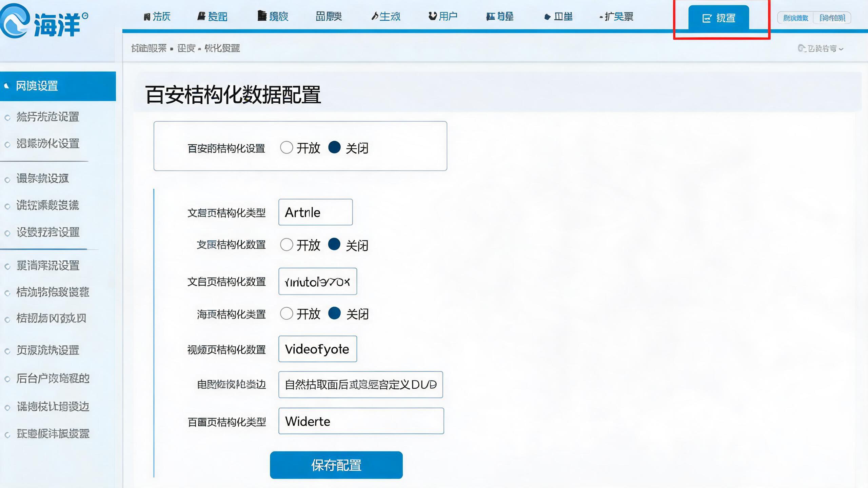This screenshot has height=488, width=868.
Task: Click the 百安结构化数据配置 heading
Action: (x=233, y=95)
